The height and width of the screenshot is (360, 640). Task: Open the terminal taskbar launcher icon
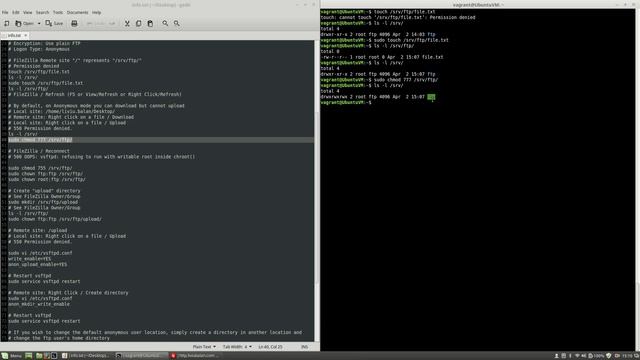click(54, 356)
